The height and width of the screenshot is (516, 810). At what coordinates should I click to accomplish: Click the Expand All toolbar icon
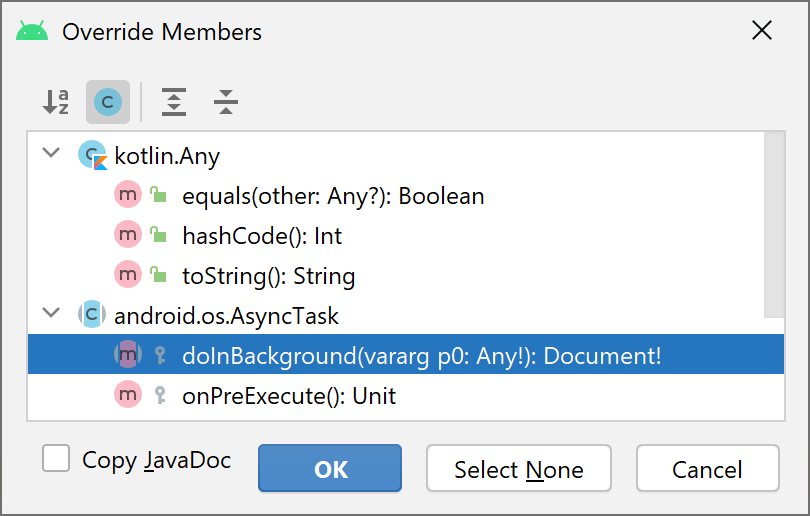[174, 102]
